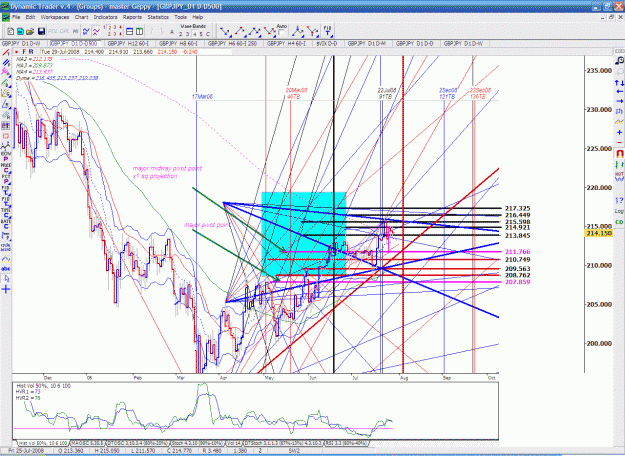This screenshot has width=625, height=456.
Task: Select the rectangle drawing tool in left toolbar
Action: (x=6, y=136)
